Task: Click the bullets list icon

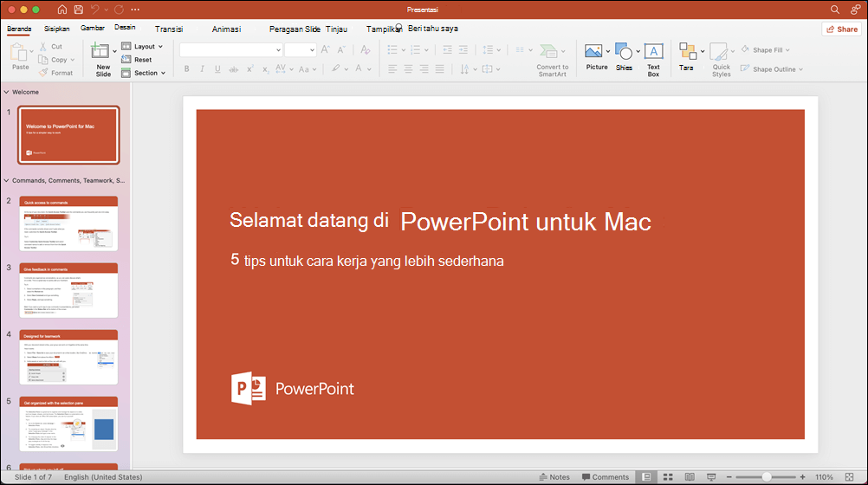Action: point(392,50)
